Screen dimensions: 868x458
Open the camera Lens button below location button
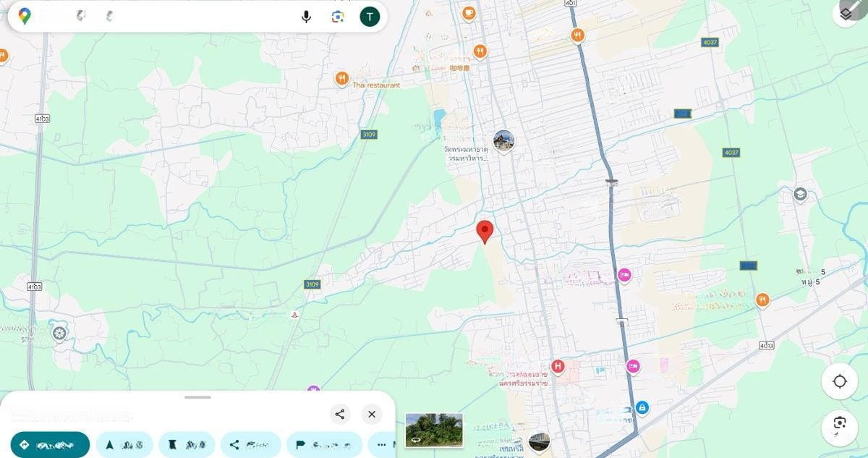[x=839, y=424]
